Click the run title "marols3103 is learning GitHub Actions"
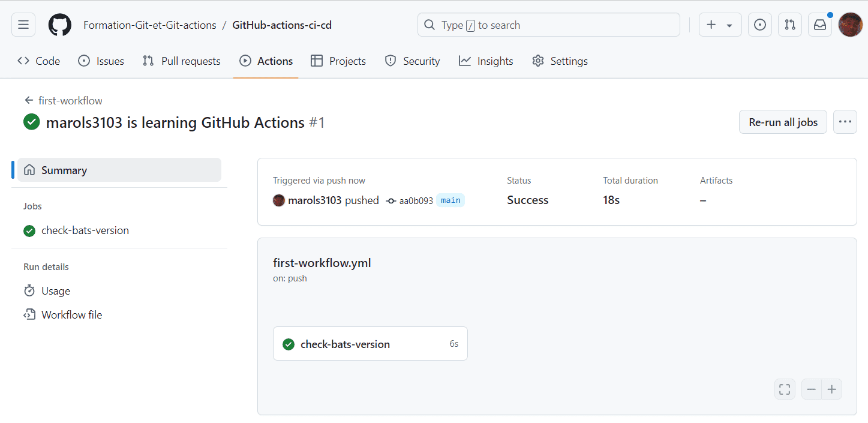 pos(175,122)
